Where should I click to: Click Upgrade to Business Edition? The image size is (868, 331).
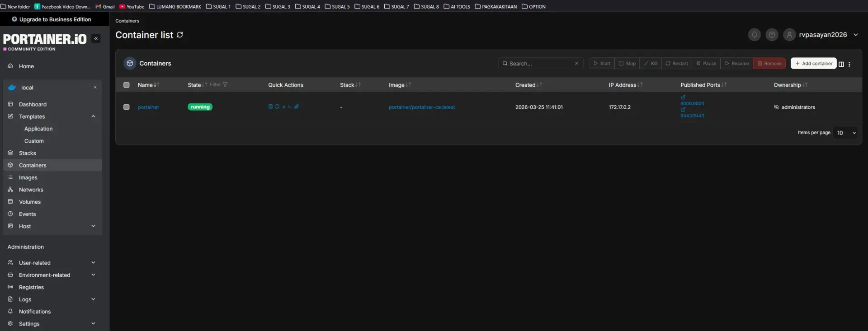[52, 19]
